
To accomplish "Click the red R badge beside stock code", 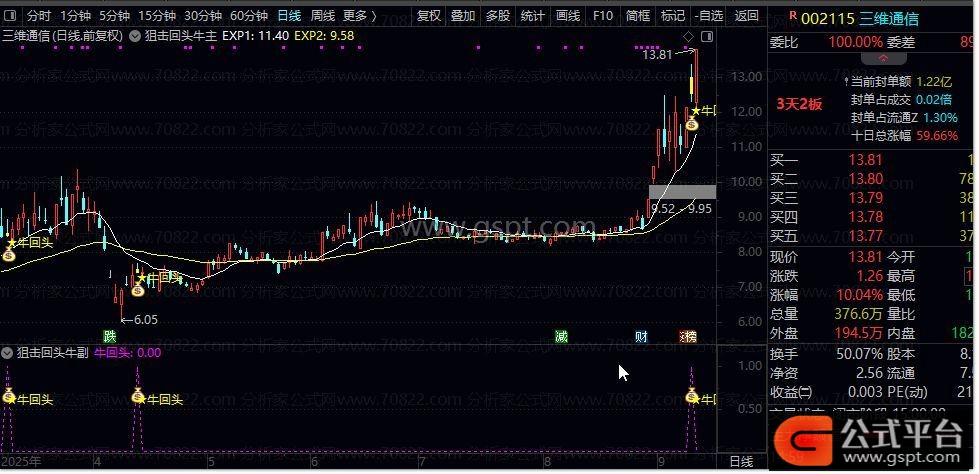I will [792, 16].
